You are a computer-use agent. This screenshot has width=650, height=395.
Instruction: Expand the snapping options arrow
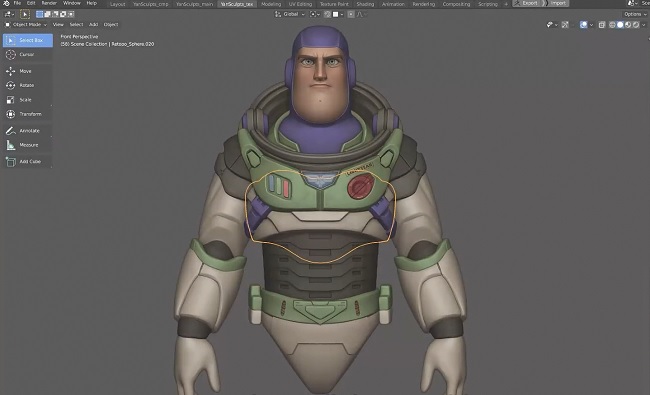click(x=342, y=15)
